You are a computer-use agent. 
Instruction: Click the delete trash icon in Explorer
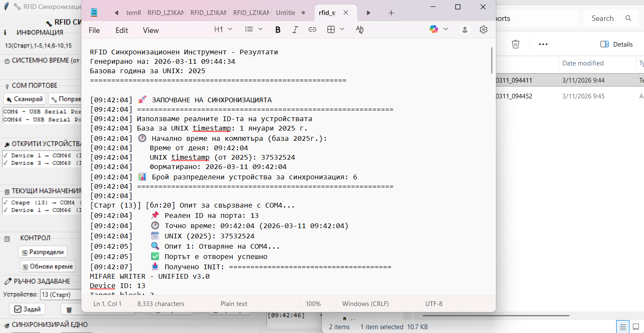[516, 44]
